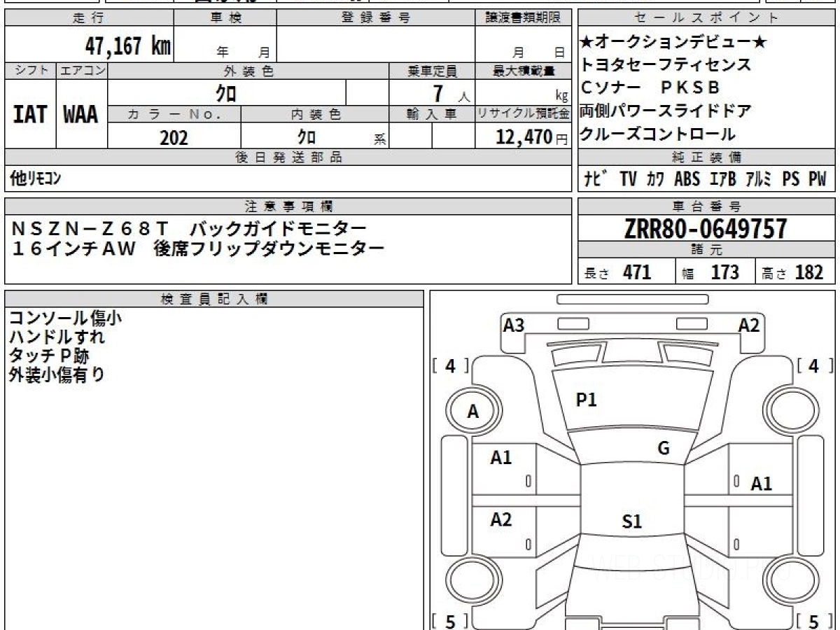Click the 内装色 header
The image size is (840, 630).
pos(315,114)
